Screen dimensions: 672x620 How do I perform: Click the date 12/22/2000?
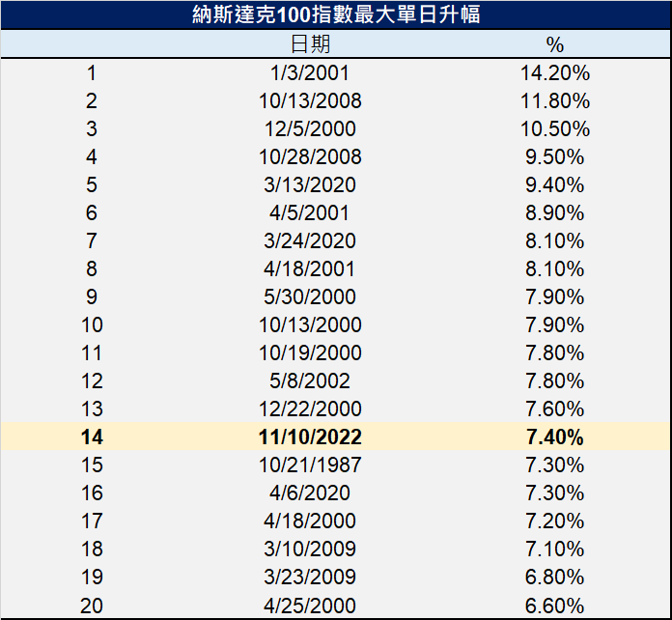310,409
